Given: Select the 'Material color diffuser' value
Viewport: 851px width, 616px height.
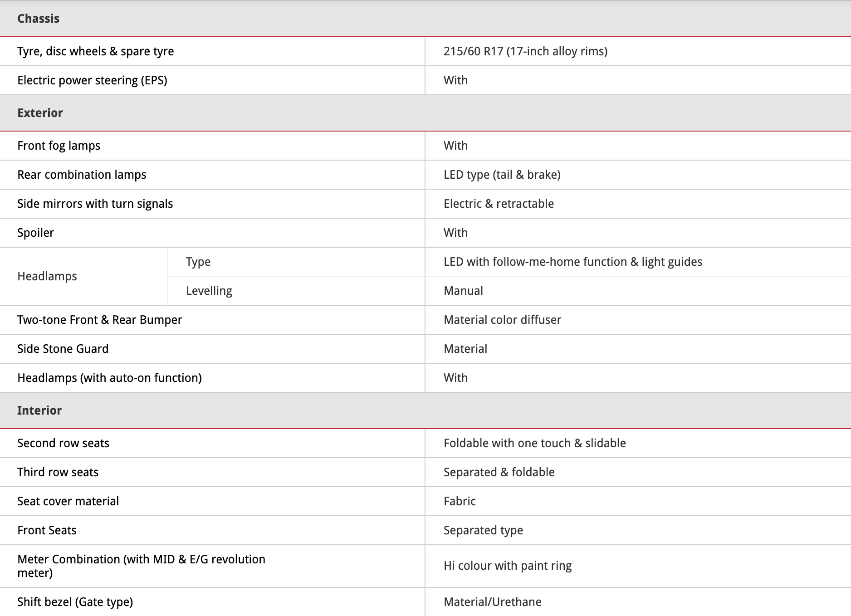Looking at the screenshot, I should 502,320.
